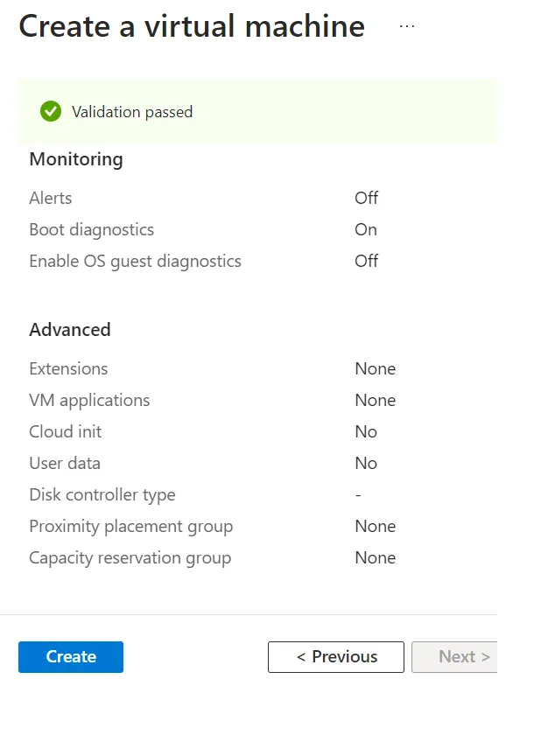Go back with the Previous button

pos(336,656)
